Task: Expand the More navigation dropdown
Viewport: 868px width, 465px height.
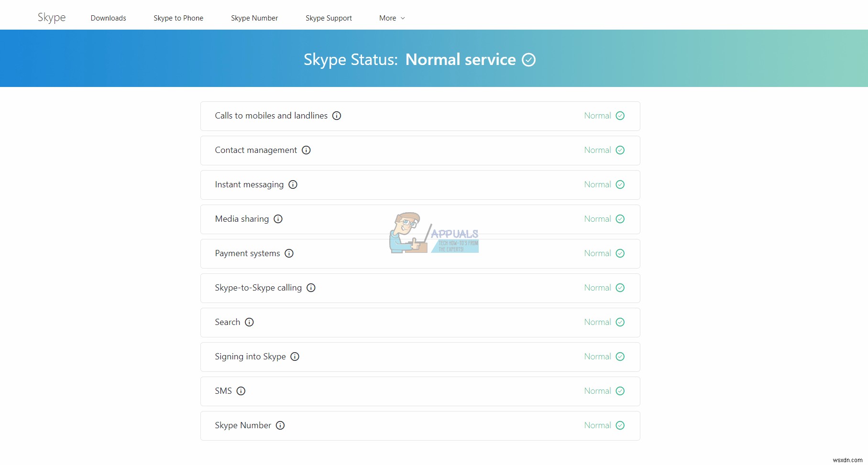Action: tap(391, 18)
